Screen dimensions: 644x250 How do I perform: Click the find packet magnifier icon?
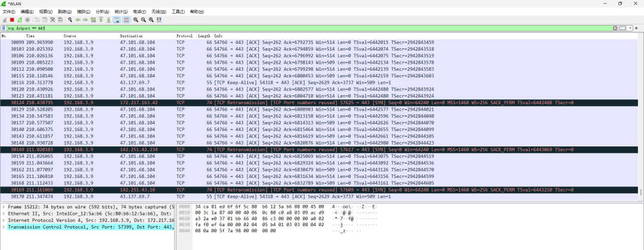pos(70,20)
